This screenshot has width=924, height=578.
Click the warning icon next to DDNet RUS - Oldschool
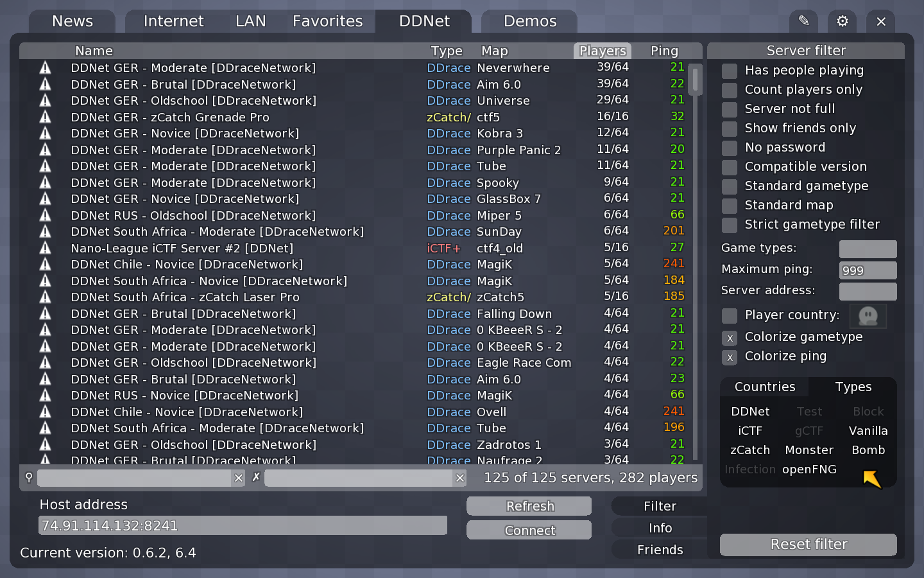tap(45, 215)
